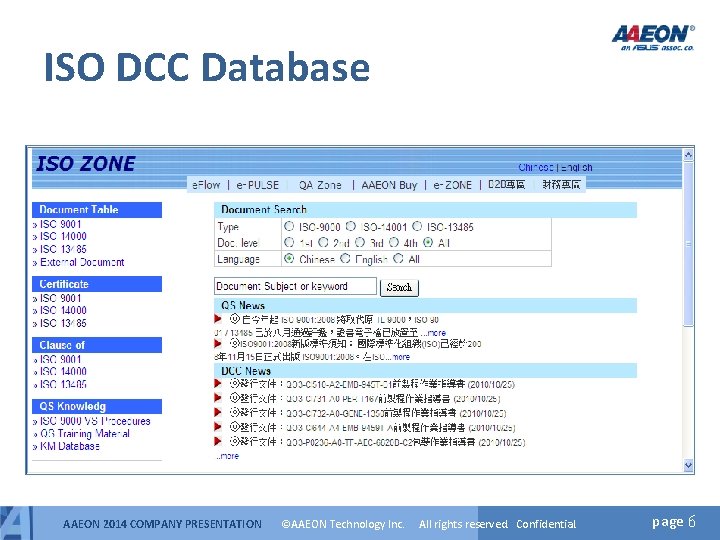
Task: Open ISO 9001 under Document Table
Action: [x=60, y=224]
